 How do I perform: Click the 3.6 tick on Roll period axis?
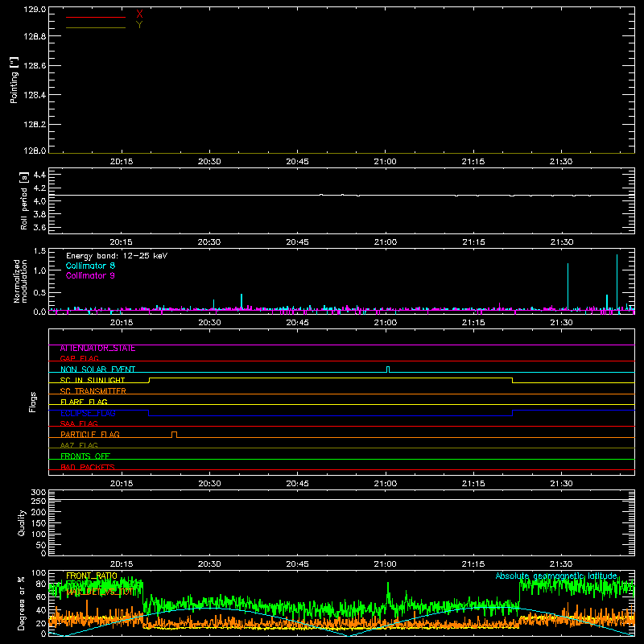(x=39, y=227)
